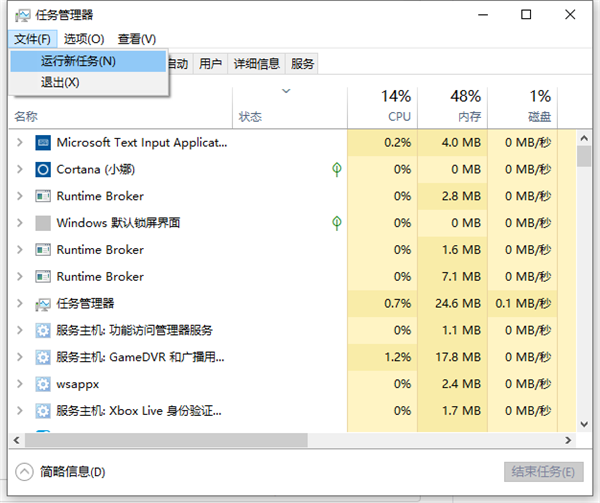The width and height of the screenshot is (600, 503).
Task: Expand the wsappx process group
Action: pos(19,384)
